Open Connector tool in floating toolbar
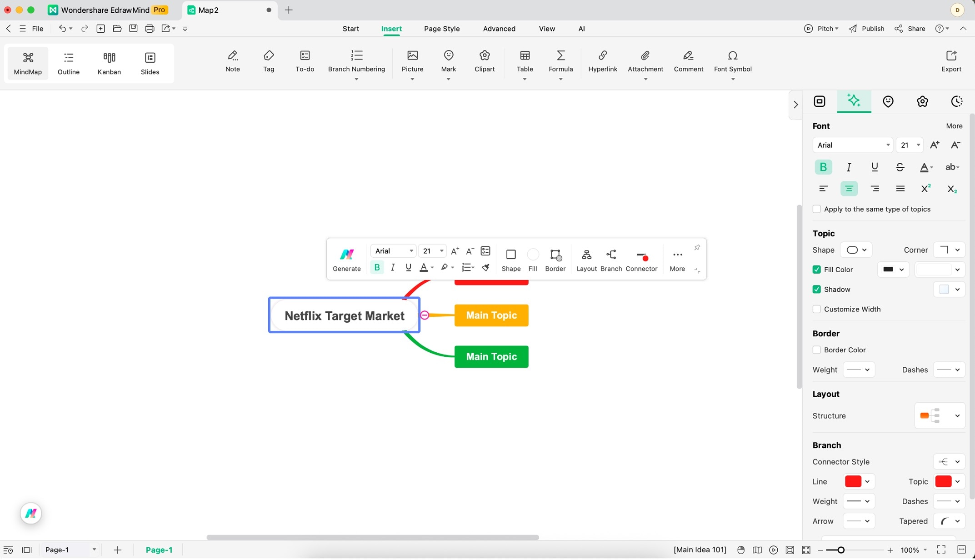This screenshot has width=975, height=560. tap(641, 260)
